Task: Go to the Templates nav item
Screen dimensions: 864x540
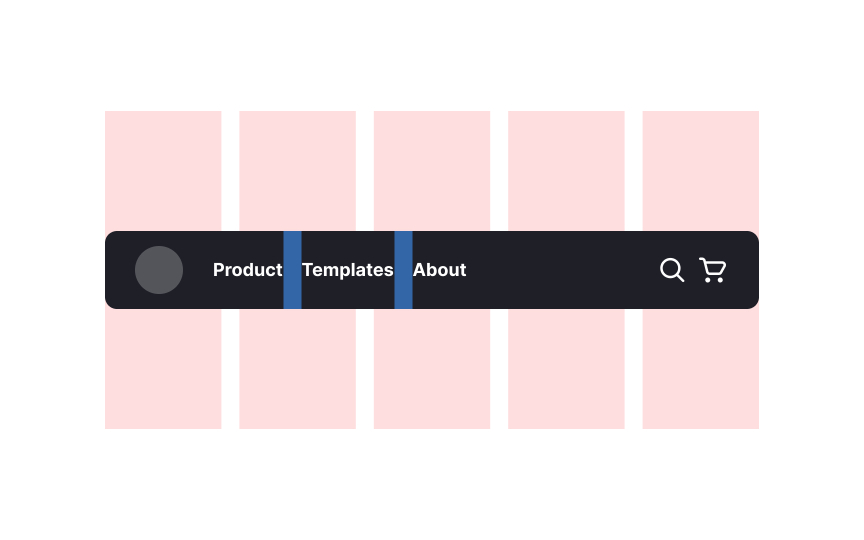Action: tap(348, 270)
